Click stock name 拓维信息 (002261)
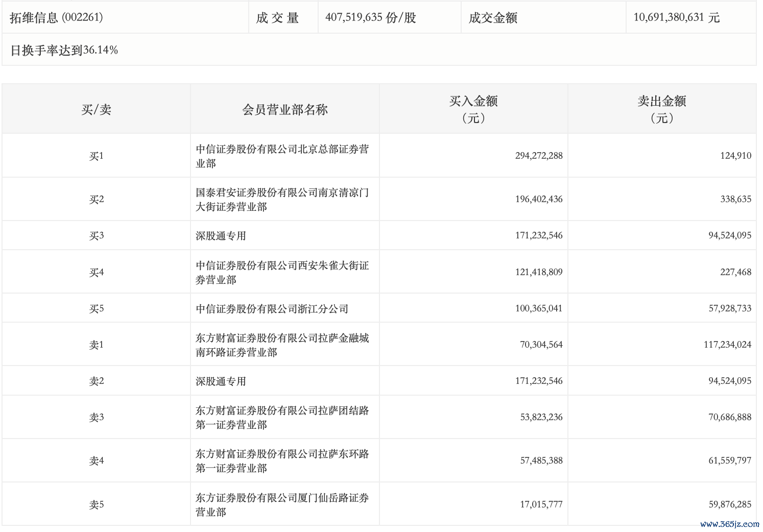763x532 pixels. [56, 18]
